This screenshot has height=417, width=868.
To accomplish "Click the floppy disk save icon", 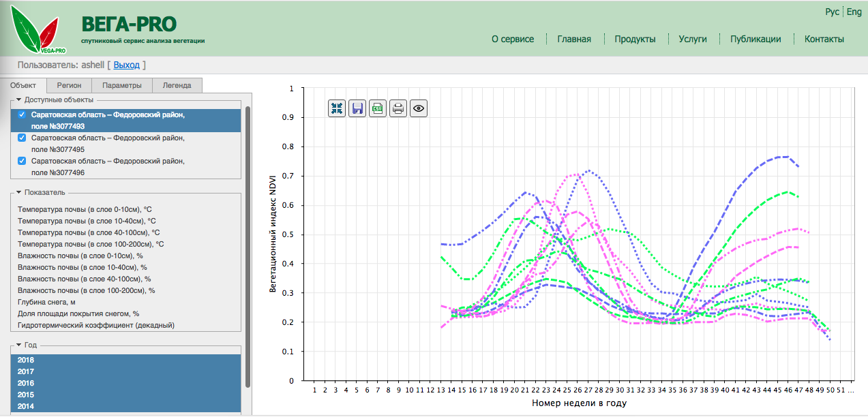I will tap(357, 108).
